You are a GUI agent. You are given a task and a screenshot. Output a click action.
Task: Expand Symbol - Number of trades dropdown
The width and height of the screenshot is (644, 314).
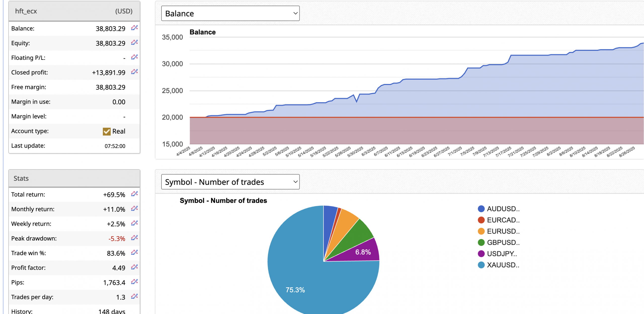(230, 182)
